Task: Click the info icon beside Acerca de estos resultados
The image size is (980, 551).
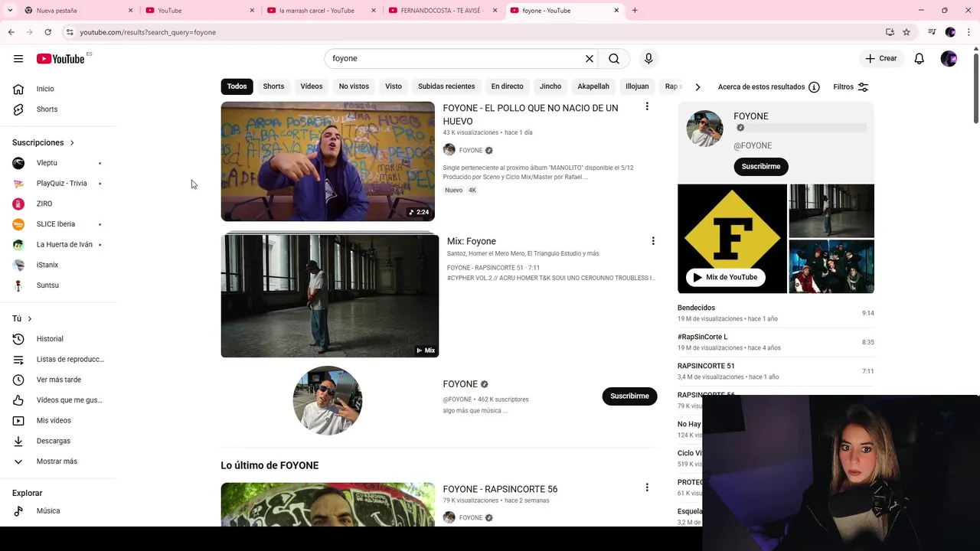Action: 814,87
